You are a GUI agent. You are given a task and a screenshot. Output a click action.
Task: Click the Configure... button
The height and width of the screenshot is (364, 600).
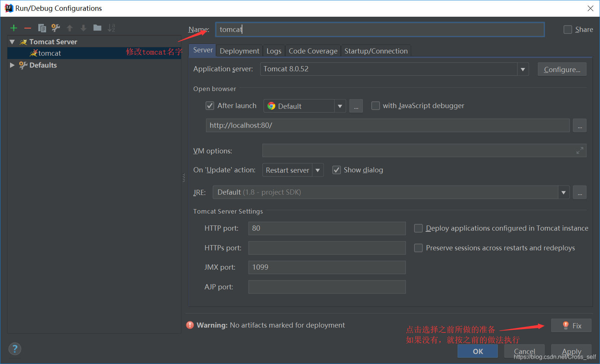click(562, 69)
